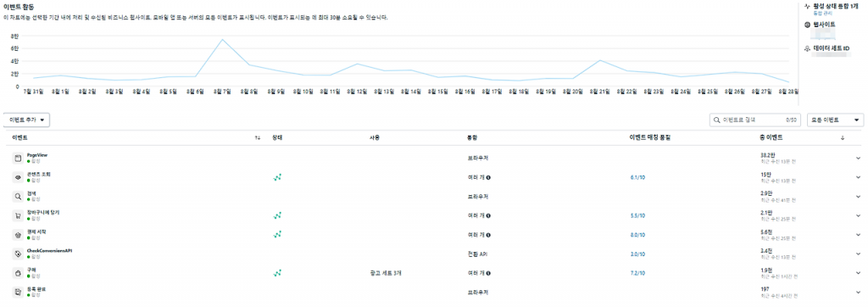Click the status sparkle icon in 콘텐츠 조회 row
Viewport: 868px width, 307px height.
(278, 177)
